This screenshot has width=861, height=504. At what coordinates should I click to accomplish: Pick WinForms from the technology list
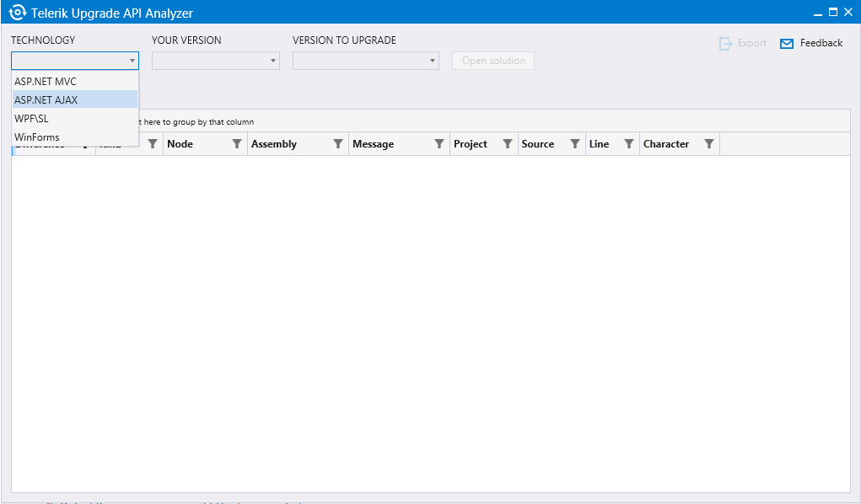coord(37,137)
